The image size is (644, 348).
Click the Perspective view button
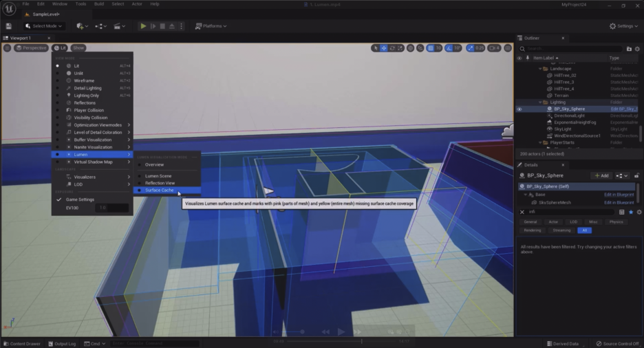[x=31, y=48]
